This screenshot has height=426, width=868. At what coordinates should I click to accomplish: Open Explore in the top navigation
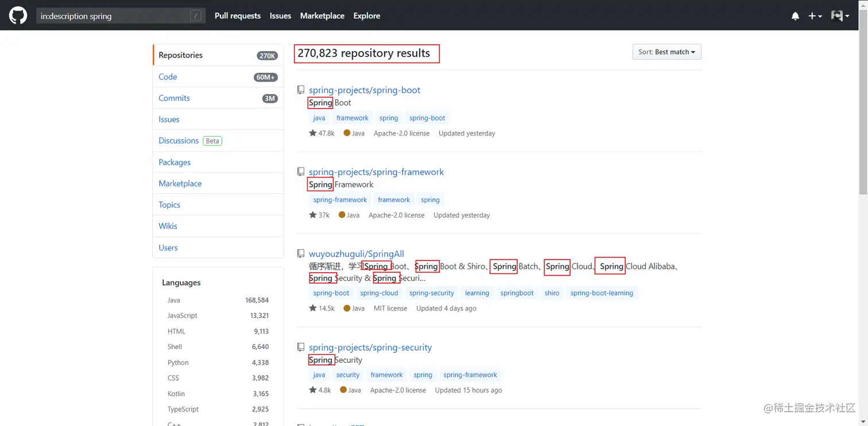pyautogui.click(x=367, y=16)
